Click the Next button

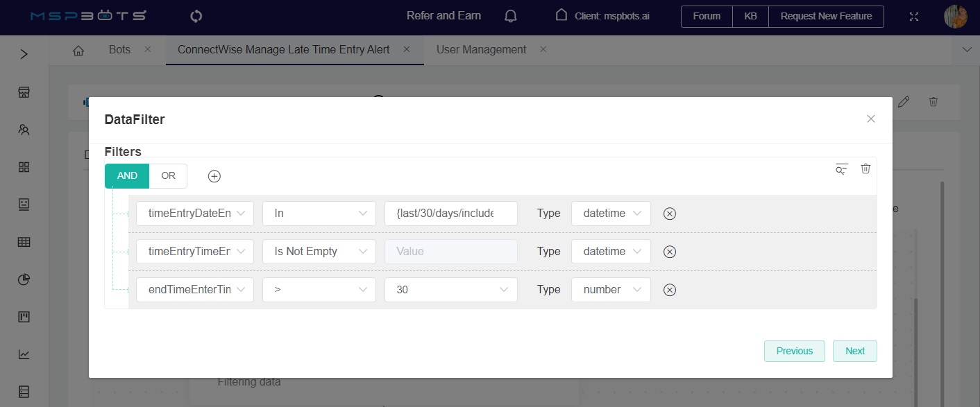(x=854, y=351)
